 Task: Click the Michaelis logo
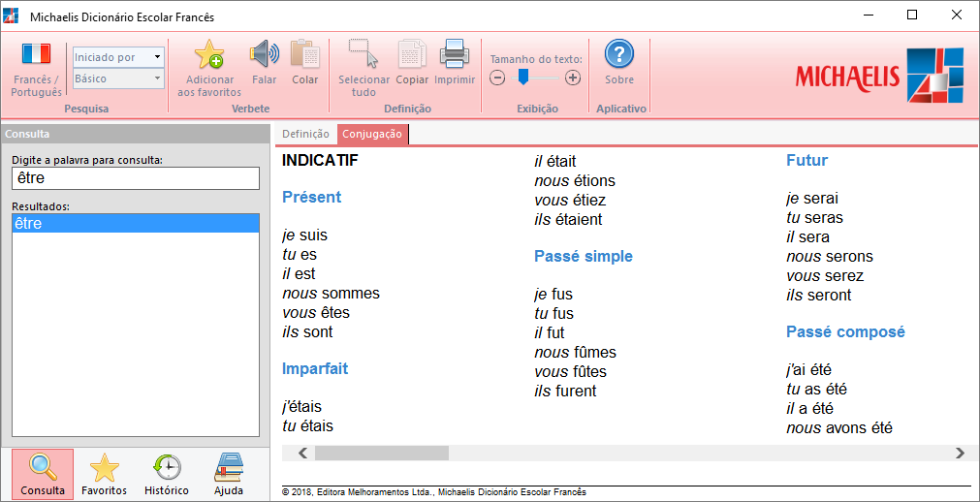(879, 75)
